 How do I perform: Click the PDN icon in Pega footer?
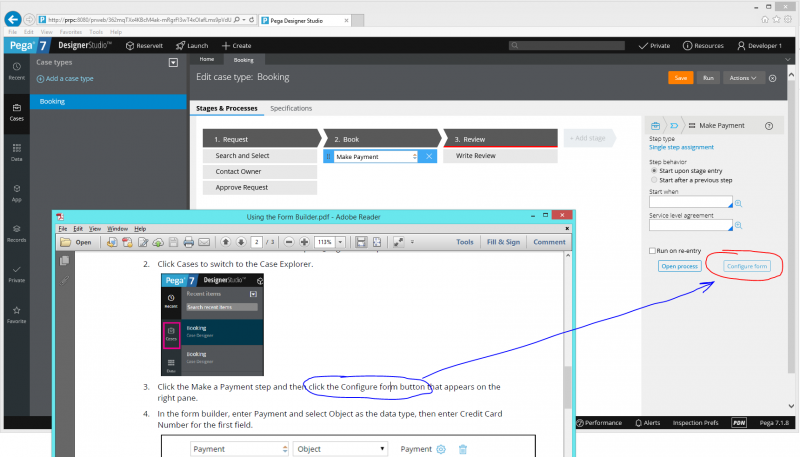[x=739, y=422]
